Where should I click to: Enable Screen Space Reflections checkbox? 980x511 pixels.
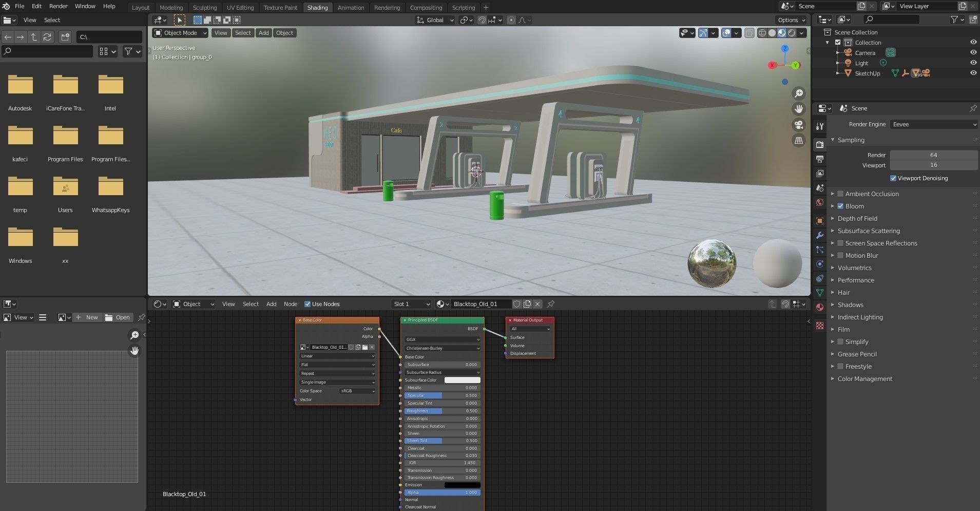[x=840, y=243]
